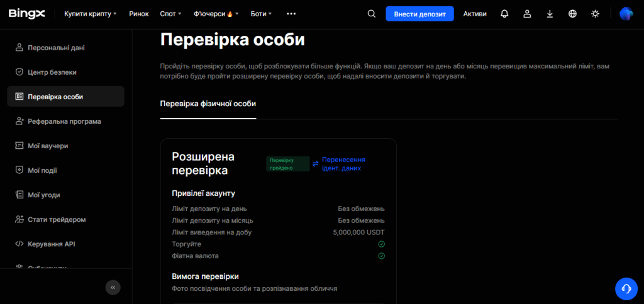Open the search magnifier icon
The image size is (644, 304).
tap(371, 14)
